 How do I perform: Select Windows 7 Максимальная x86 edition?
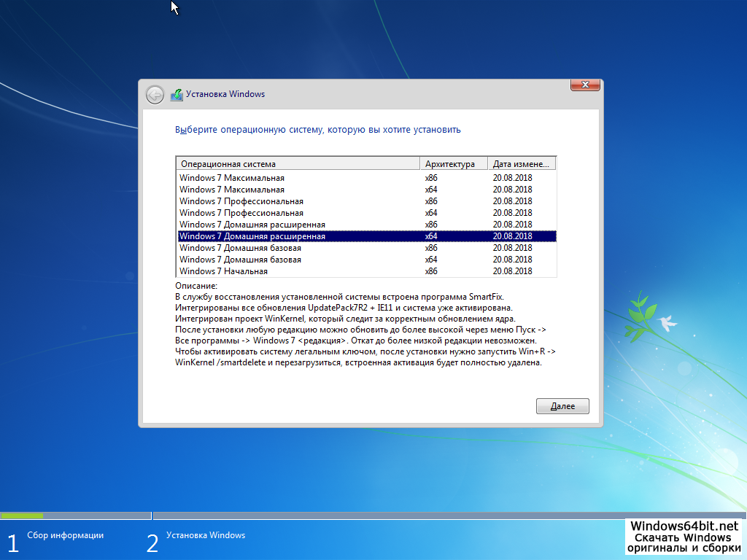tap(232, 178)
